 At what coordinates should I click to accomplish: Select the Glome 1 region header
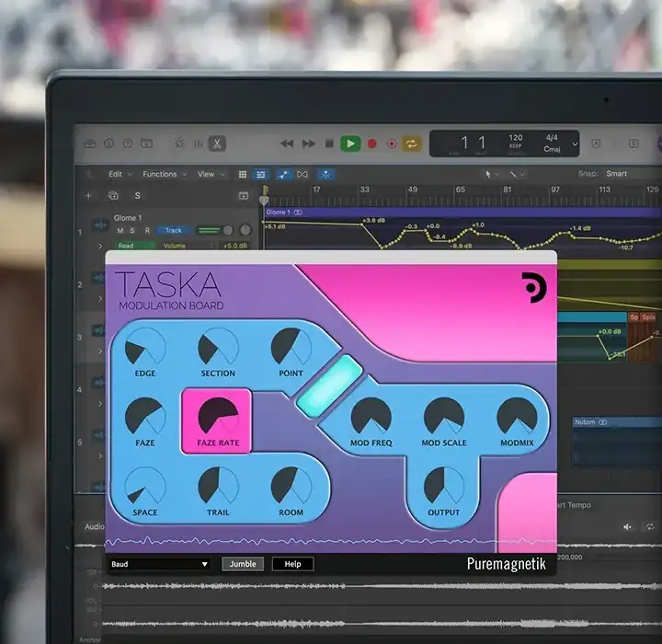(x=462, y=213)
